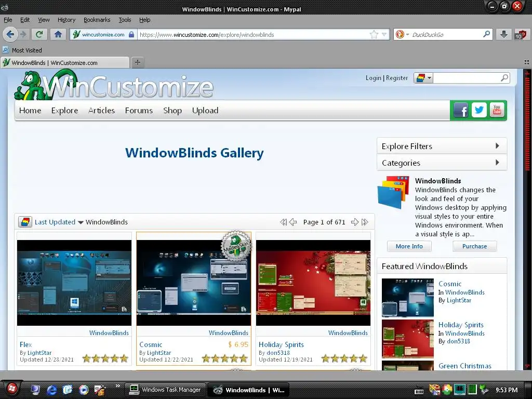Open the Windows Start orb
This screenshot has height=399, width=532.
point(12,389)
